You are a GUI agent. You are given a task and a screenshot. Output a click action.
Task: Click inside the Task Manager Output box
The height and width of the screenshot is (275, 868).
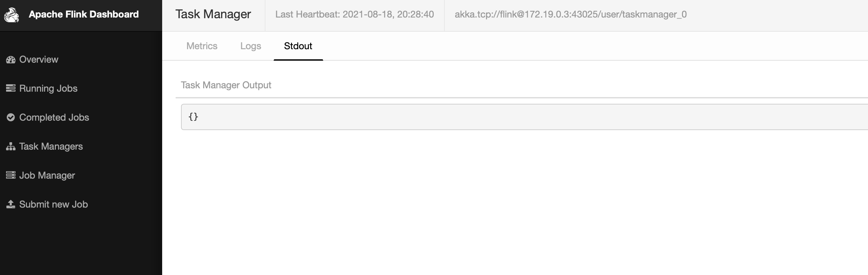505,117
